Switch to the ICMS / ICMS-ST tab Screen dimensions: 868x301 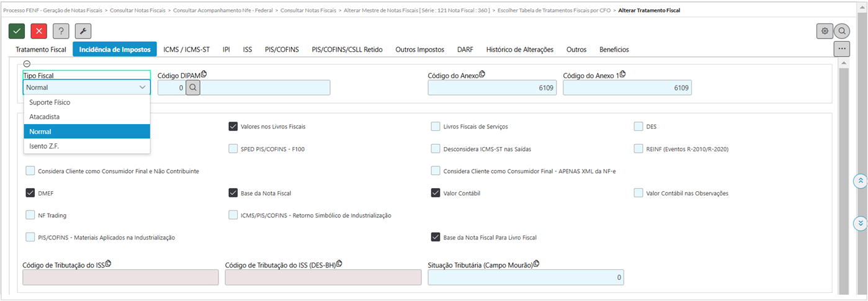(186, 50)
